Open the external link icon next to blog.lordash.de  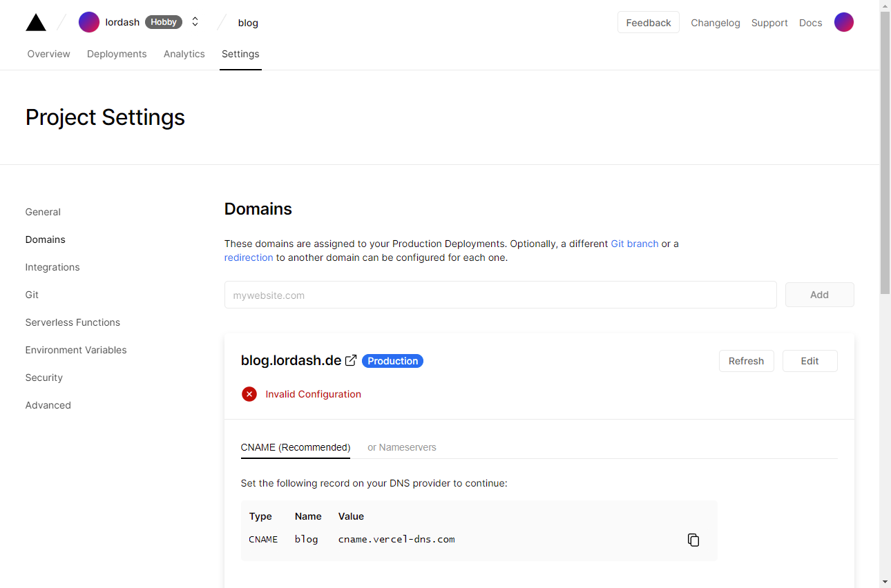pyautogui.click(x=351, y=360)
